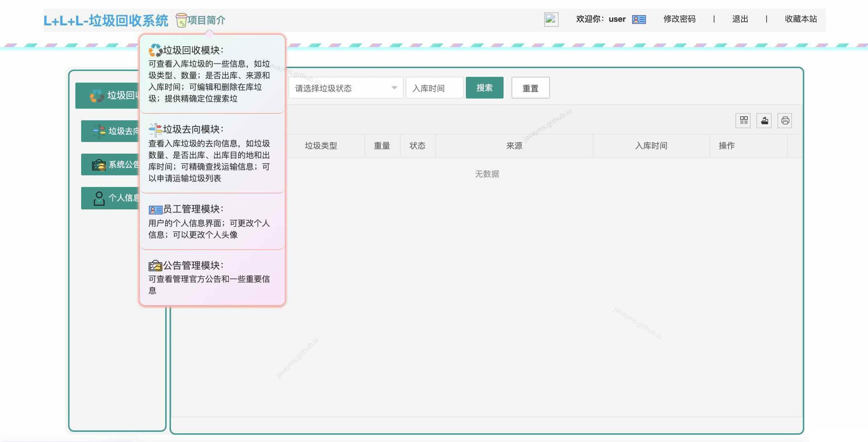Open the column display settings icon above table
868x442 pixels.
tap(743, 121)
